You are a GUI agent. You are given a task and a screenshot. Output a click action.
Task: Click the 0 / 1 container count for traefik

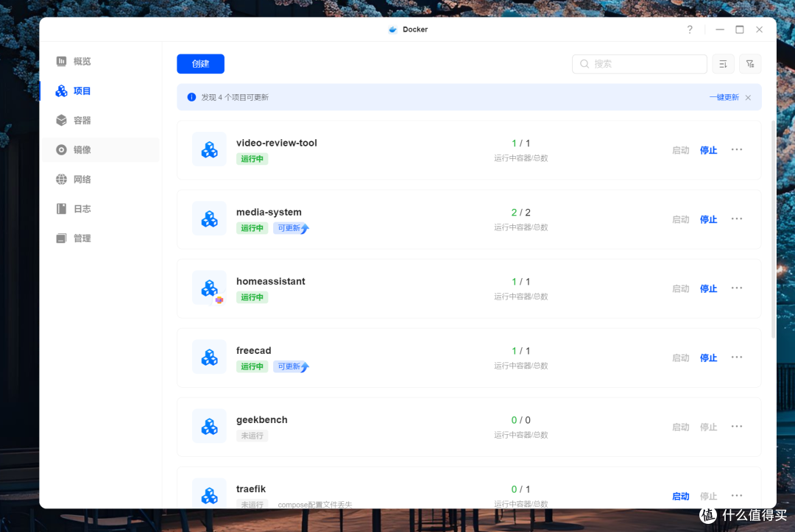pyautogui.click(x=520, y=489)
